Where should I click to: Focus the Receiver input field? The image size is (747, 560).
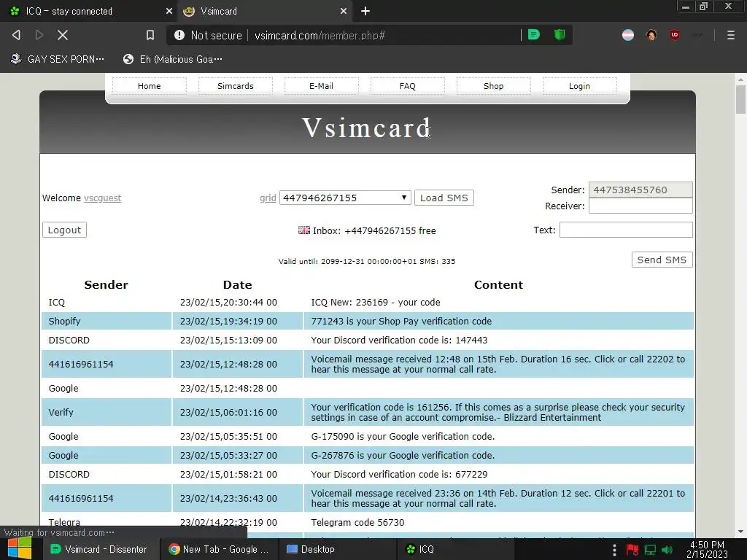pos(640,206)
